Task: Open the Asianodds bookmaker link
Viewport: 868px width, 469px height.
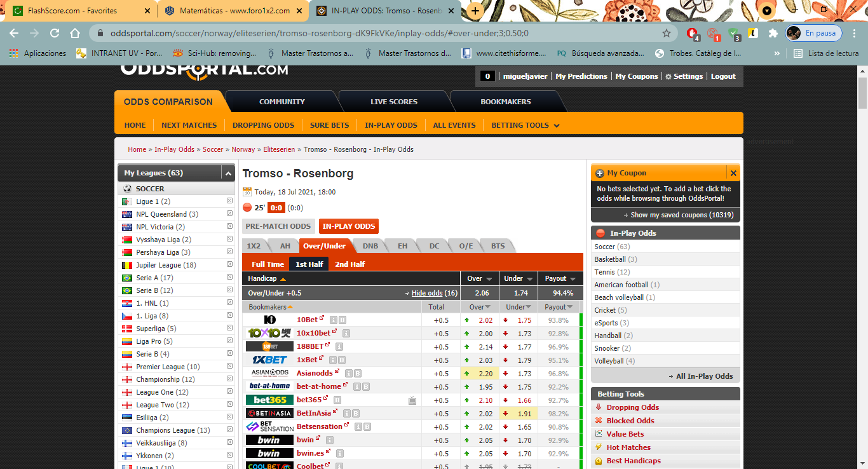Action: pos(315,373)
